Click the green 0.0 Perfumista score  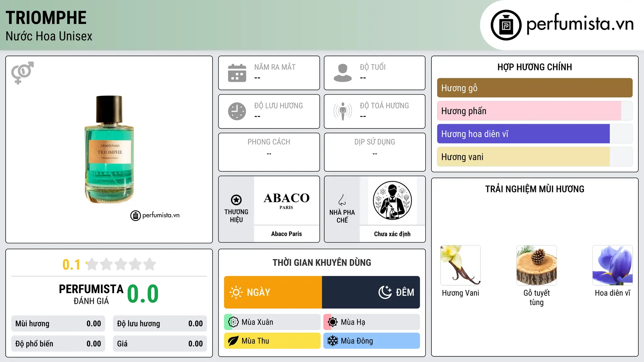coord(143,293)
